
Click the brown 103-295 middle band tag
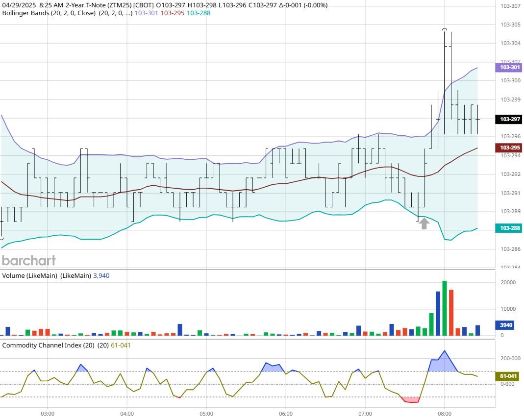[x=509, y=148]
